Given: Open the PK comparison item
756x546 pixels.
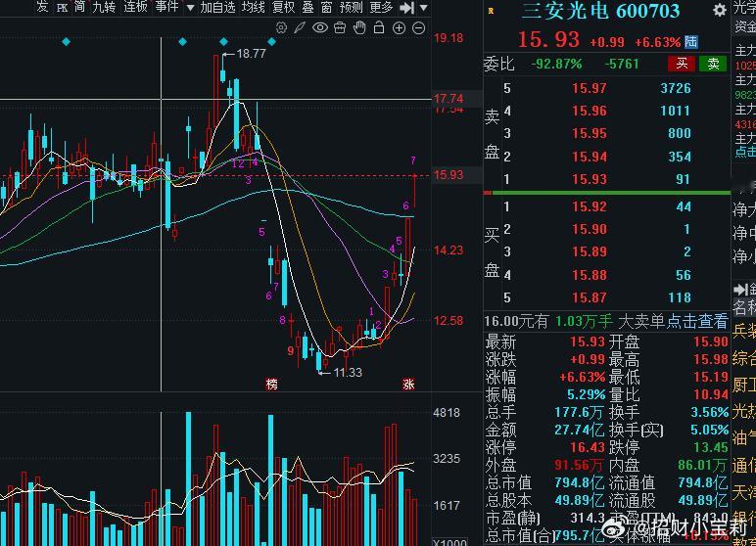Looking at the screenshot, I should coord(63,7).
